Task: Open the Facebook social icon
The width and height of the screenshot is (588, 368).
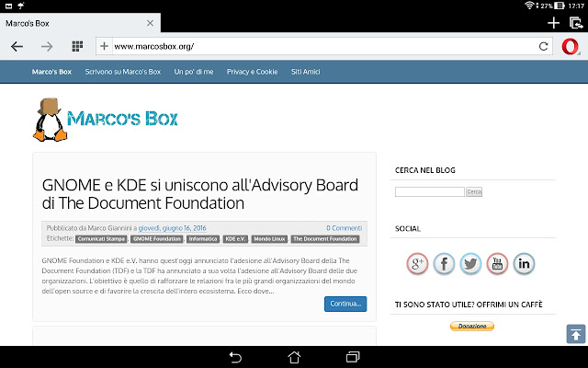Action: tap(444, 264)
